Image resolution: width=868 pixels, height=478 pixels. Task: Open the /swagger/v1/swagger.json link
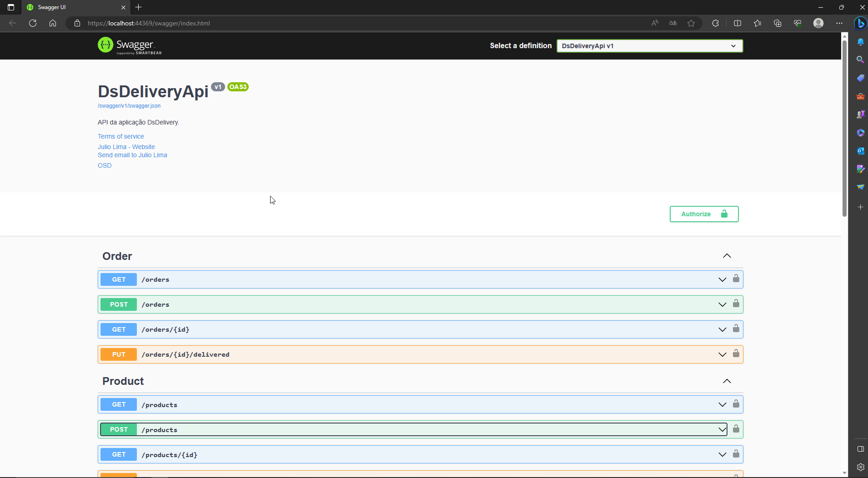(129, 106)
